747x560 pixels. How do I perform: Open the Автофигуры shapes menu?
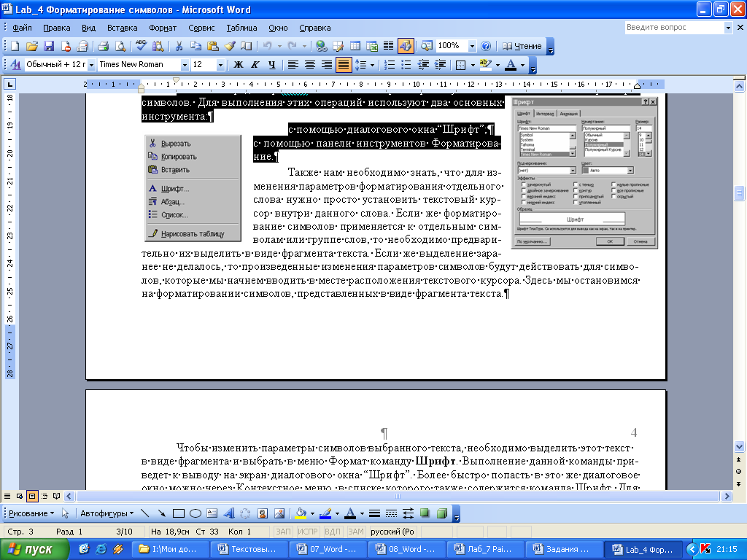tap(107, 513)
